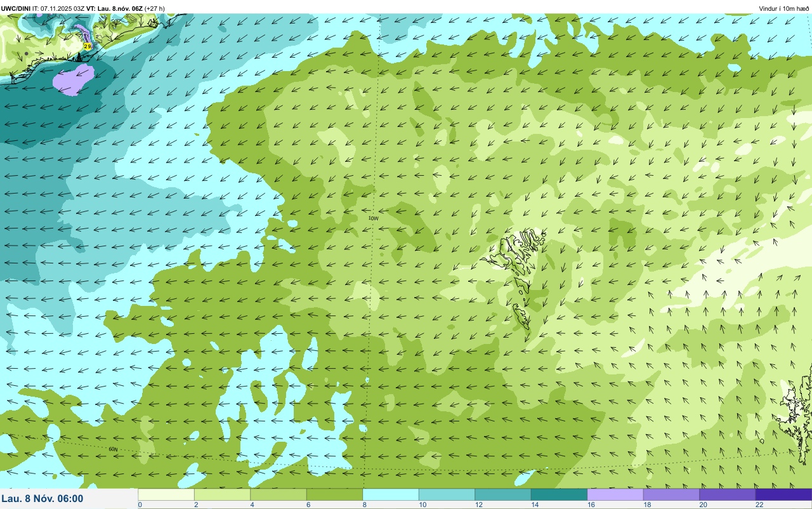812x509 pixels.
Task: Click the 12–14 teal legend swatch
Action: [x=503, y=494]
